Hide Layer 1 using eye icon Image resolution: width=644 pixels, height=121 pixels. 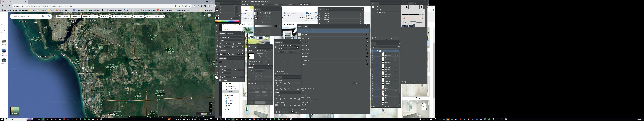pos(372,51)
